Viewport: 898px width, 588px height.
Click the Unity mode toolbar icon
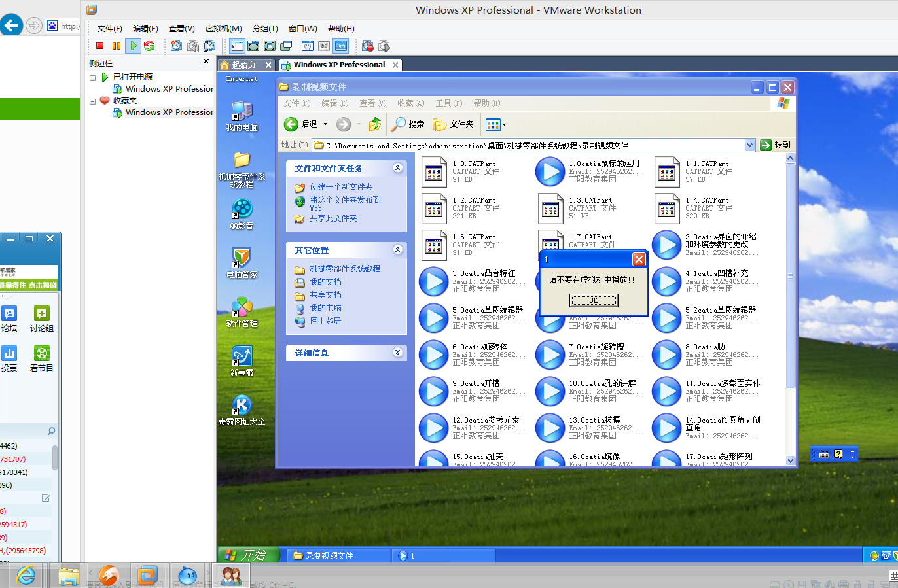click(x=286, y=46)
